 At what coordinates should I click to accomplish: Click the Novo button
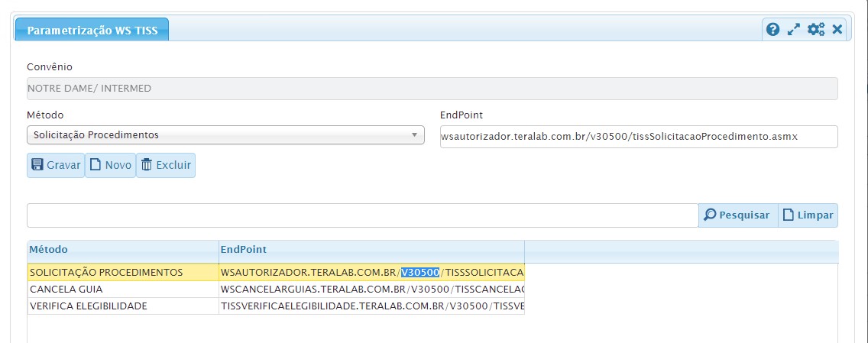110,165
